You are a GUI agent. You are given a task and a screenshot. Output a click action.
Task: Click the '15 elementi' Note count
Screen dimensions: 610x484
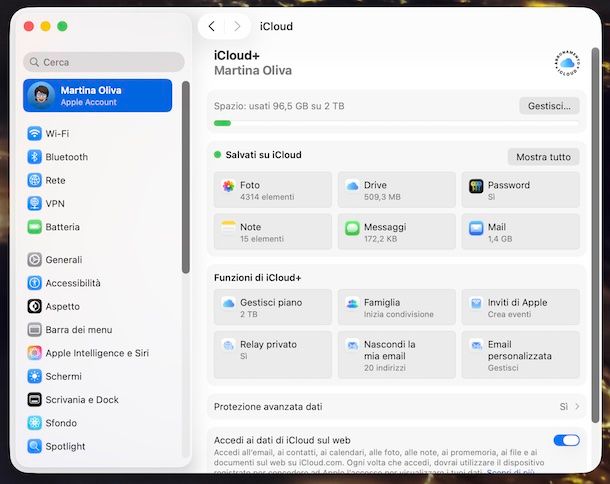262,239
